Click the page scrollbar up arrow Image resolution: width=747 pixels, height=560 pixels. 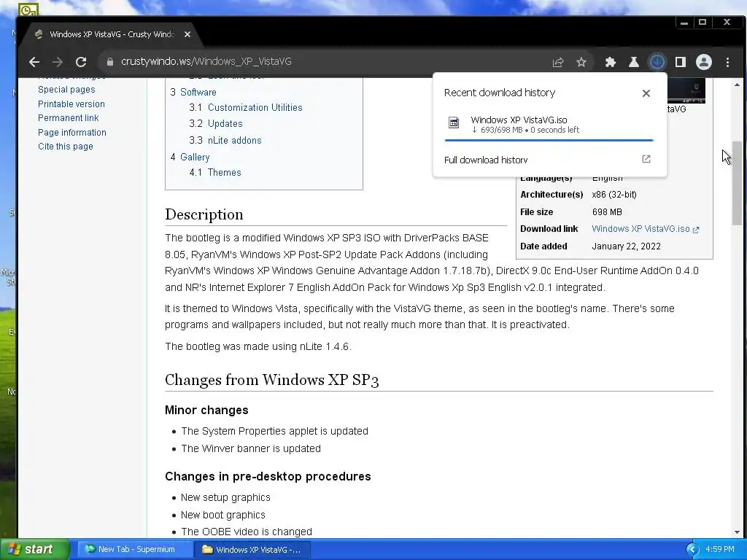click(737, 85)
